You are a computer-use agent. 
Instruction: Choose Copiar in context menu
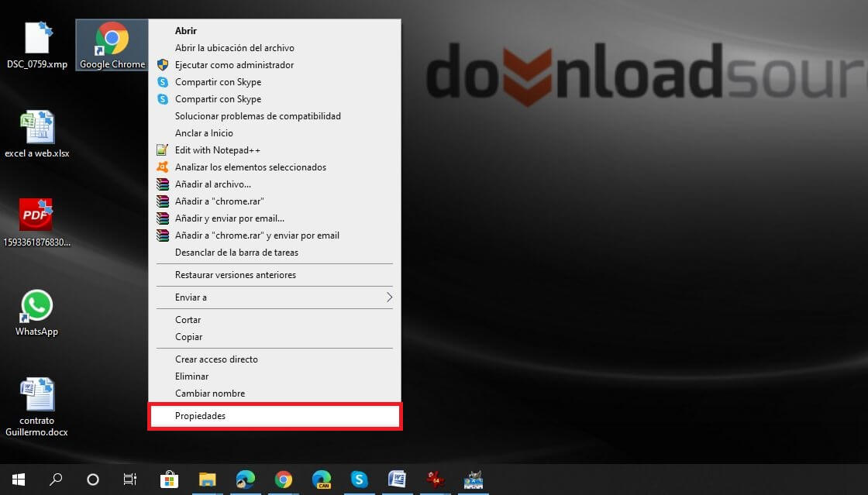coord(274,337)
